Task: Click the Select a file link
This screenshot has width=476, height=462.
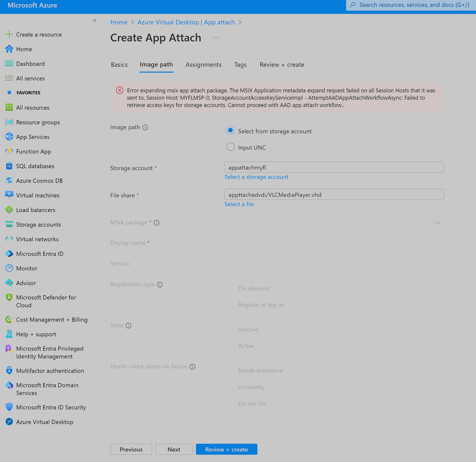Action: click(x=239, y=204)
